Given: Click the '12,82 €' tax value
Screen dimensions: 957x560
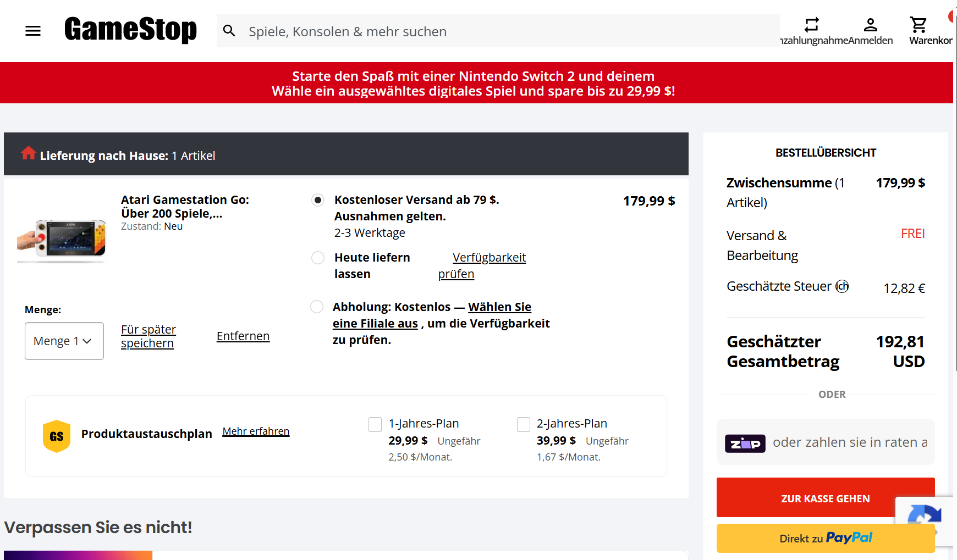Looking at the screenshot, I should pos(904,289).
